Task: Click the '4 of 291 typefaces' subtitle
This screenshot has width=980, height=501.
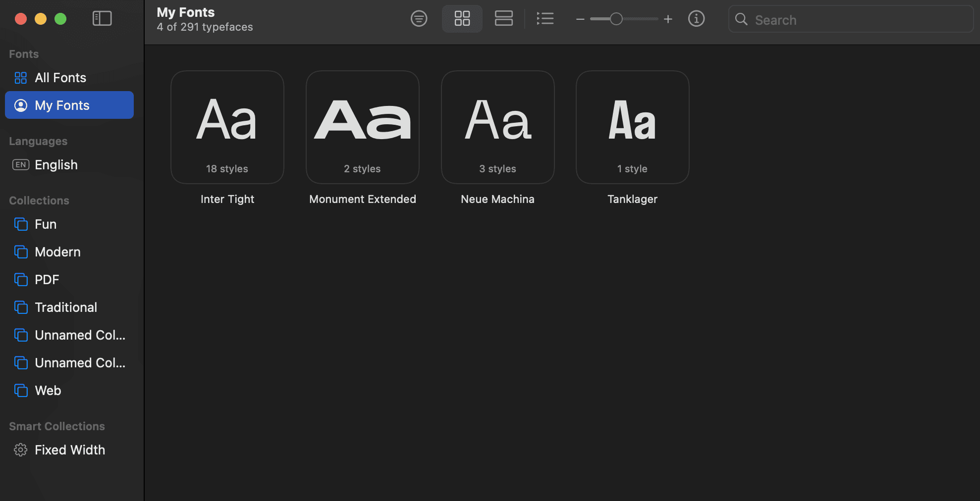Action: coord(205,27)
